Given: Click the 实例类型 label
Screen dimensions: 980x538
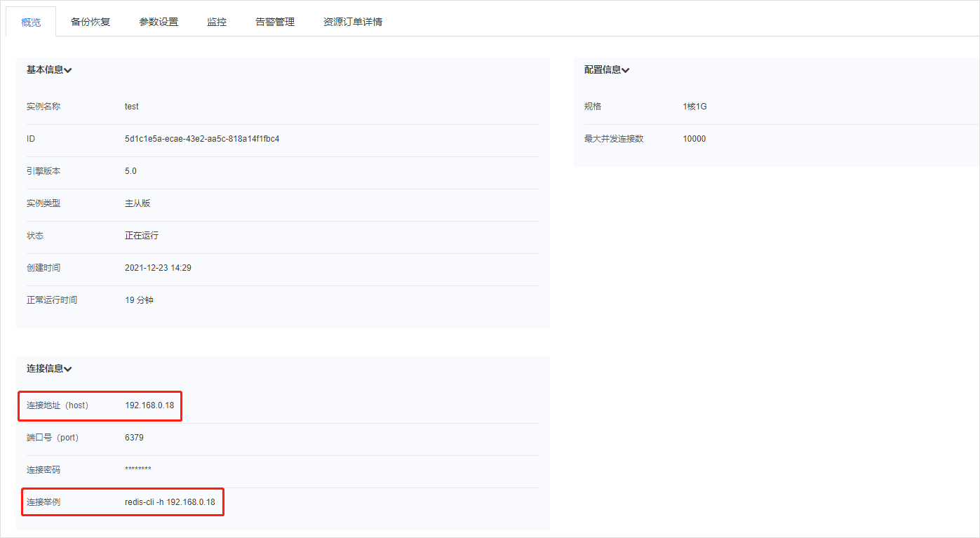Looking at the screenshot, I should tap(43, 203).
